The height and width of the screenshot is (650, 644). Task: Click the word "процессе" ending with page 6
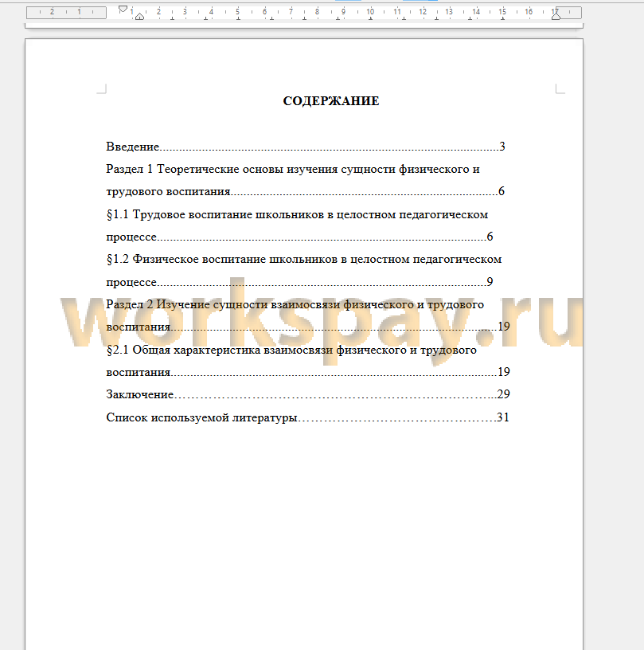131,237
